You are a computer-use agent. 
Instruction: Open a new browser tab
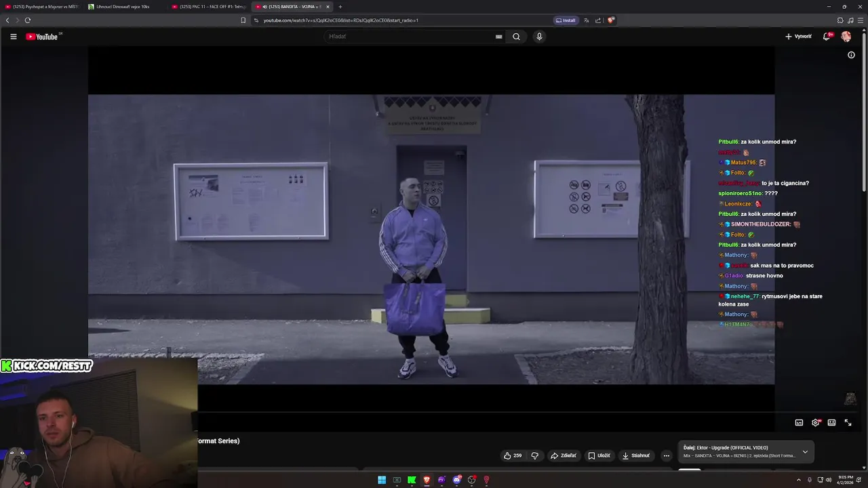click(x=340, y=7)
